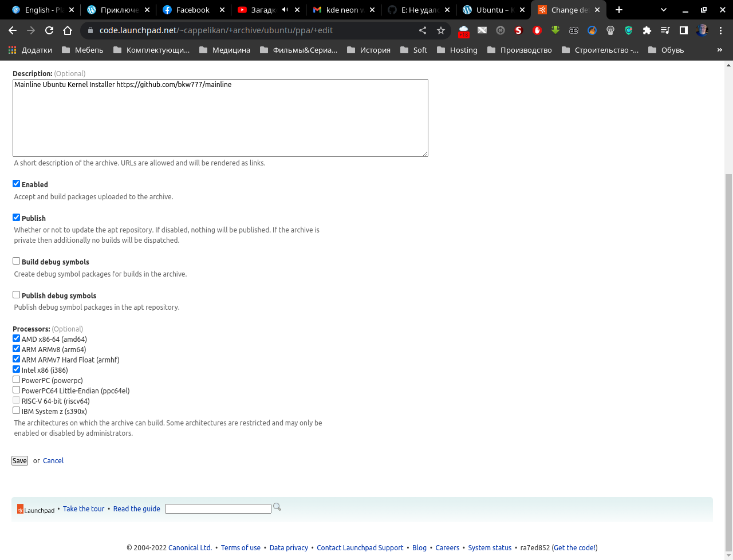Click the Launchpad logo in the footer
Image resolution: width=733 pixels, height=560 pixels.
[x=36, y=510]
